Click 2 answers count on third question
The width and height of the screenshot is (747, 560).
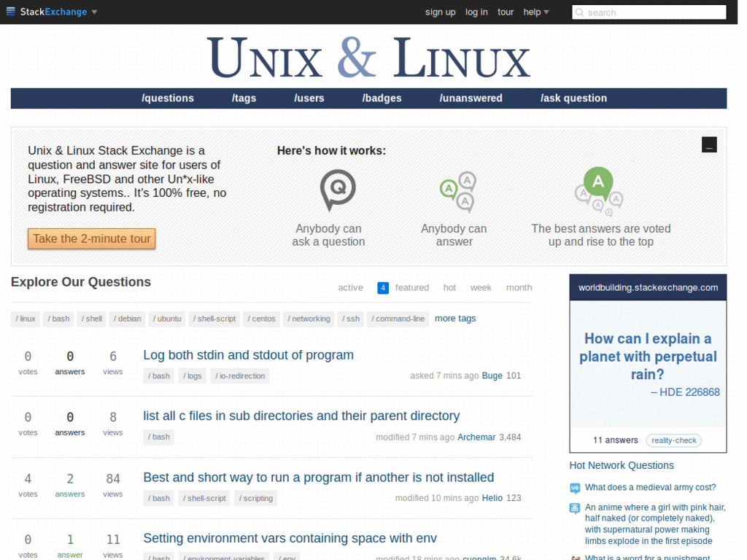click(x=70, y=485)
